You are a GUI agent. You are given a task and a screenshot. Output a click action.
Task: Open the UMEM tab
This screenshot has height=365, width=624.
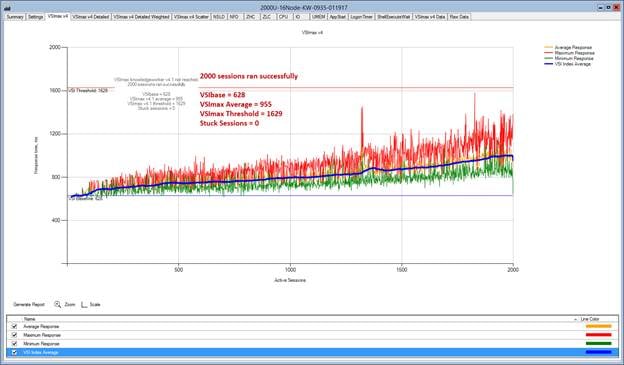click(x=318, y=17)
